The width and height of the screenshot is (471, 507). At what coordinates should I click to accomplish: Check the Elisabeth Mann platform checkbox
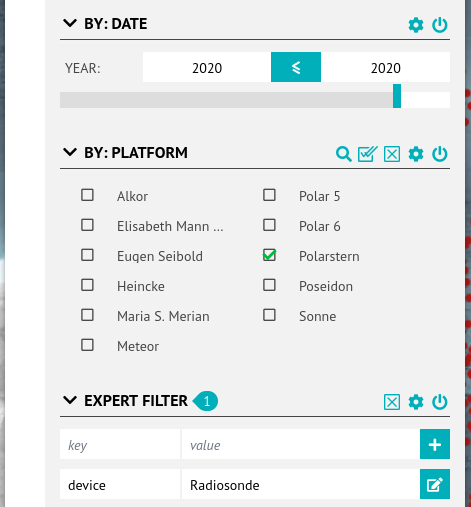[87, 225]
